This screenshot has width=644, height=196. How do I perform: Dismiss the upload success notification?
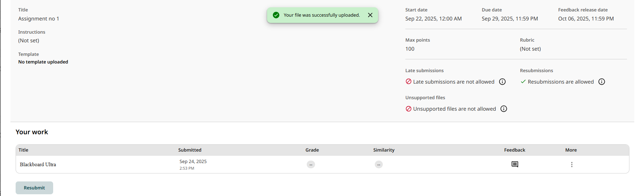pos(370,15)
